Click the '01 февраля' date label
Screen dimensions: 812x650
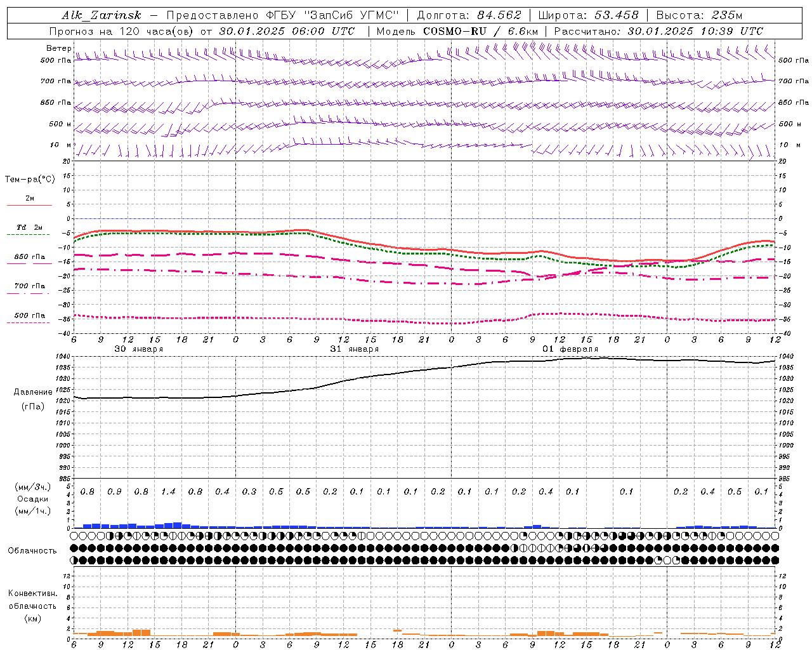[570, 349]
